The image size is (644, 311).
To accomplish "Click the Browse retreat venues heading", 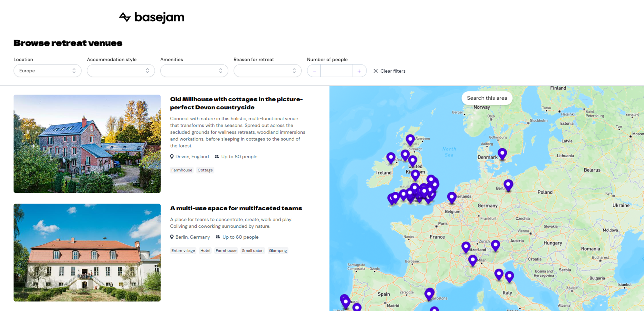I will point(68,43).
